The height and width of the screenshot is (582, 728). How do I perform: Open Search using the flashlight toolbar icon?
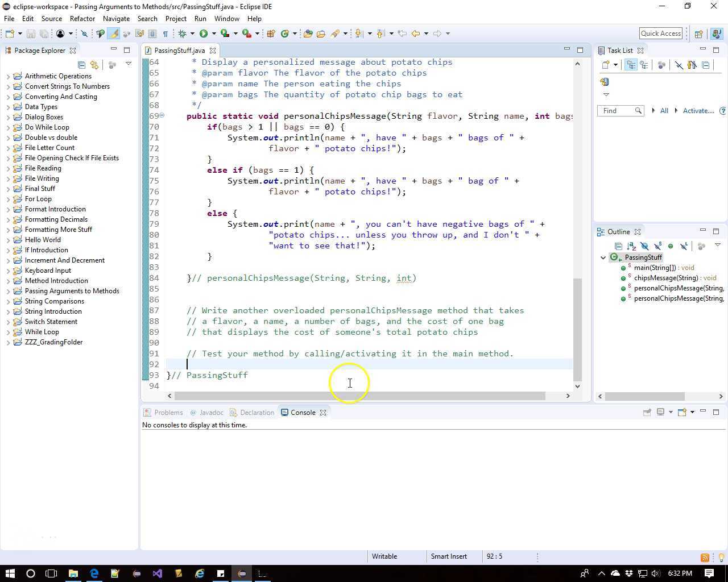pos(334,34)
